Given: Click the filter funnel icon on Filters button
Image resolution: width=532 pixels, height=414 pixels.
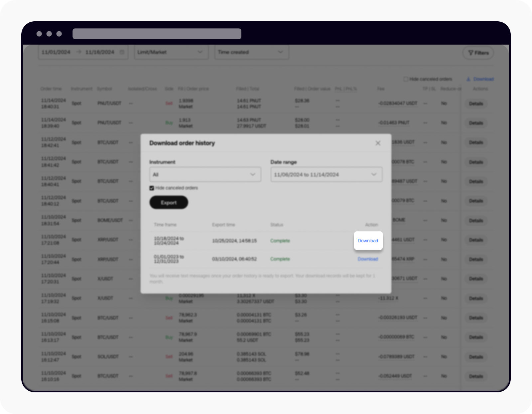Looking at the screenshot, I should pos(470,53).
